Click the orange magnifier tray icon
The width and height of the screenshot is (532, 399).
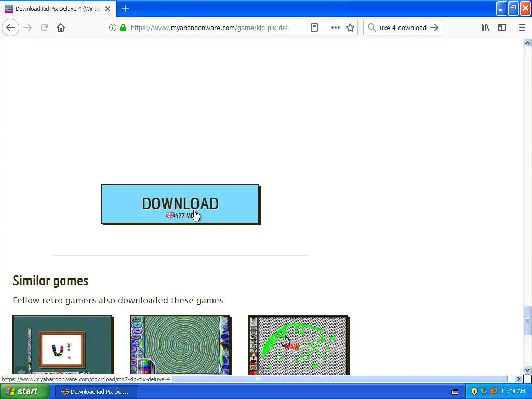(x=494, y=392)
